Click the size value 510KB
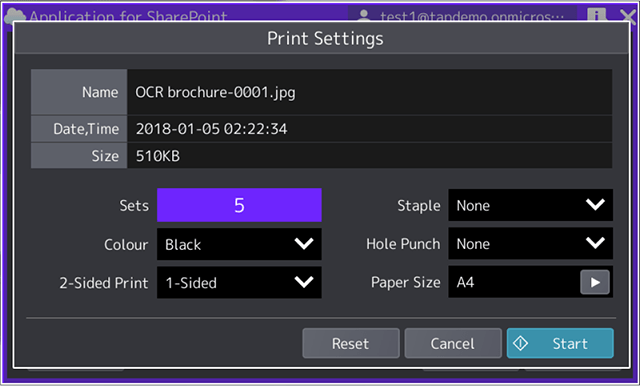 tap(158, 156)
